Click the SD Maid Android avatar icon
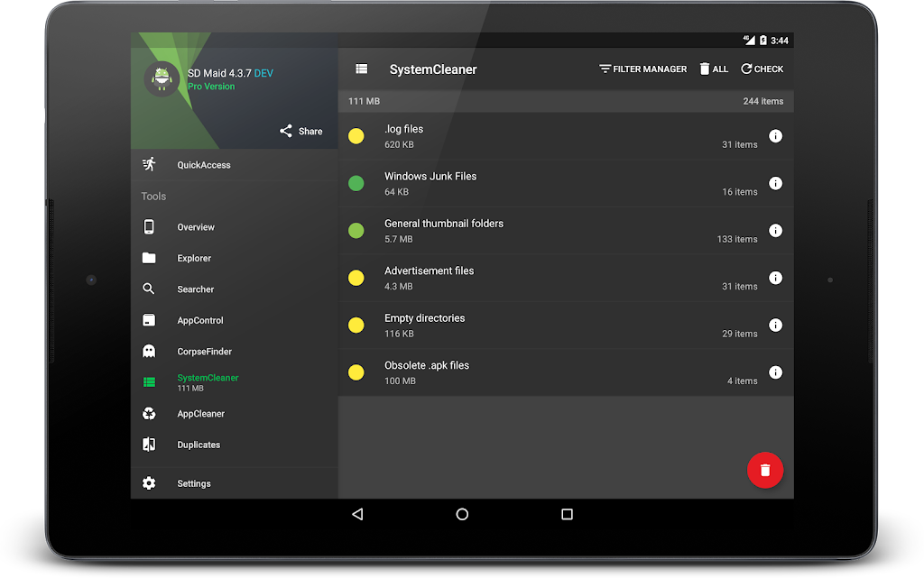The image size is (924, 578). [x=162, y=78]
